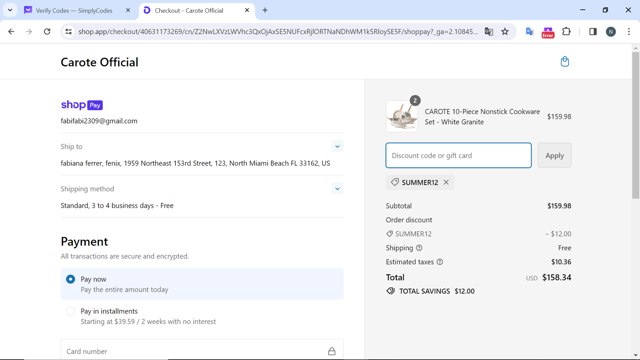The height and width of the screenshot is (360, 640).
Task: Click the SUMMER12 tag icon in applied code chip
Action: (395, 182)
